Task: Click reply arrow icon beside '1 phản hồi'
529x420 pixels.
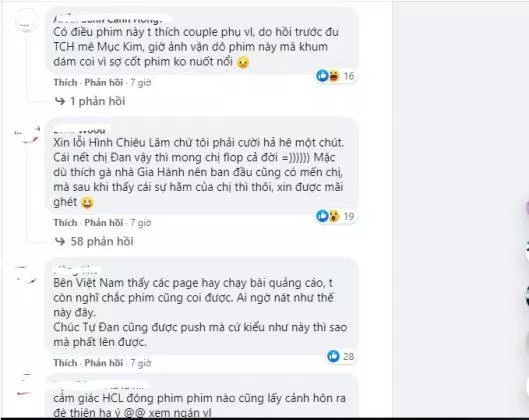Action: [x=60, y=101]
